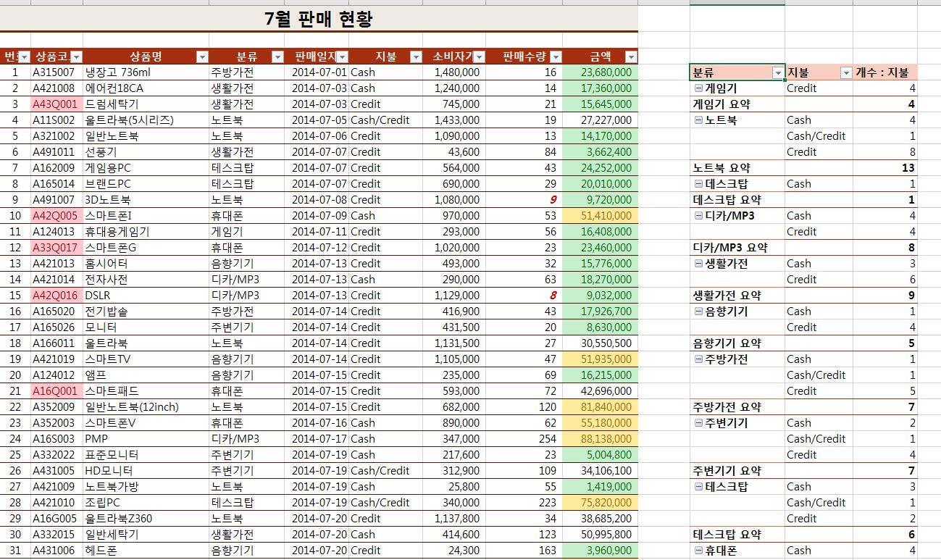
Task: Collapse the 게임기 group in the pivot table
Action: coord(698,88)
